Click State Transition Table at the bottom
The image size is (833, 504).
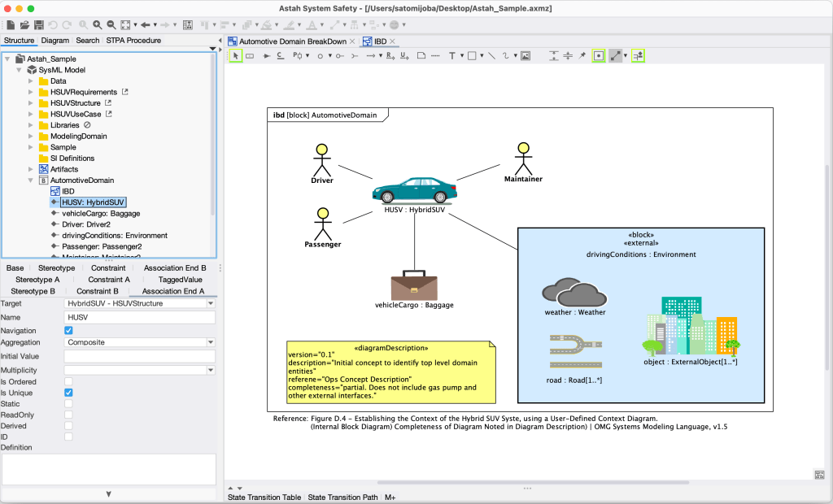pyautogui.click(x=264, y=497)
